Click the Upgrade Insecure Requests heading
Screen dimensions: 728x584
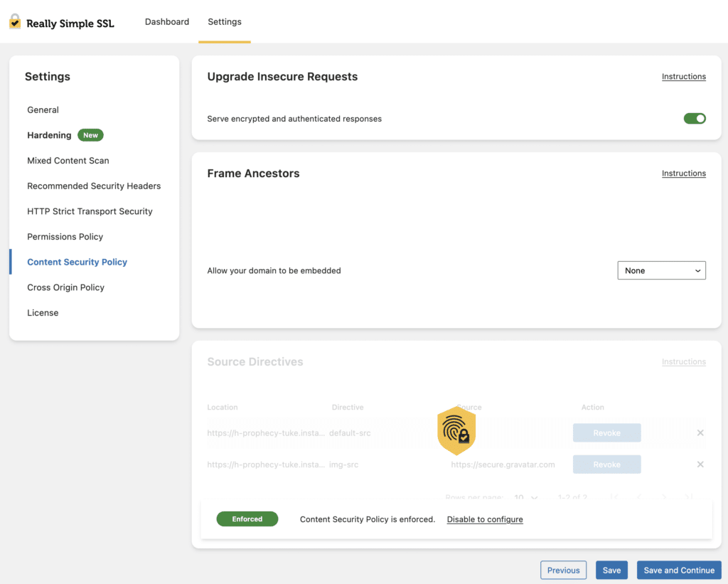point(282,77)
